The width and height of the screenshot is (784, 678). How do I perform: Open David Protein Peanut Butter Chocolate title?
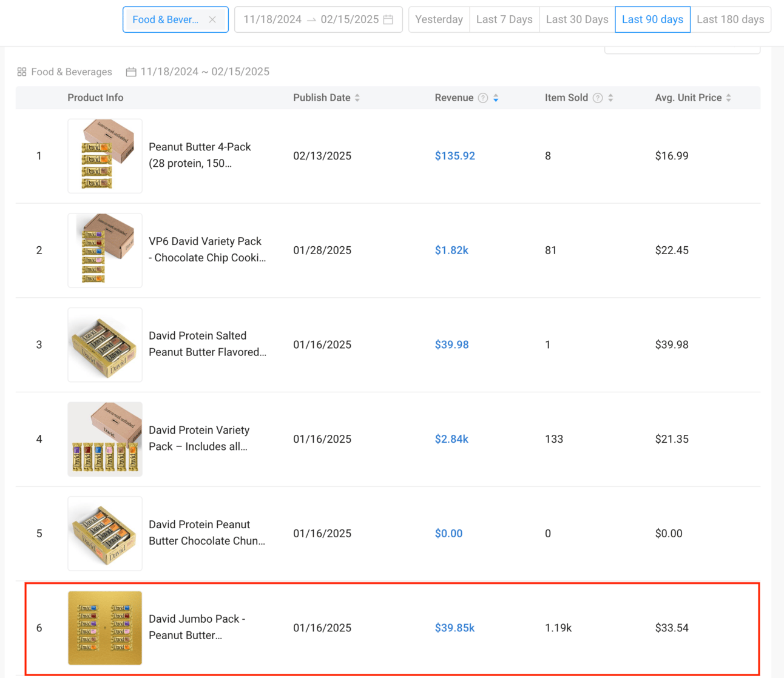click(x=207, y=533)
